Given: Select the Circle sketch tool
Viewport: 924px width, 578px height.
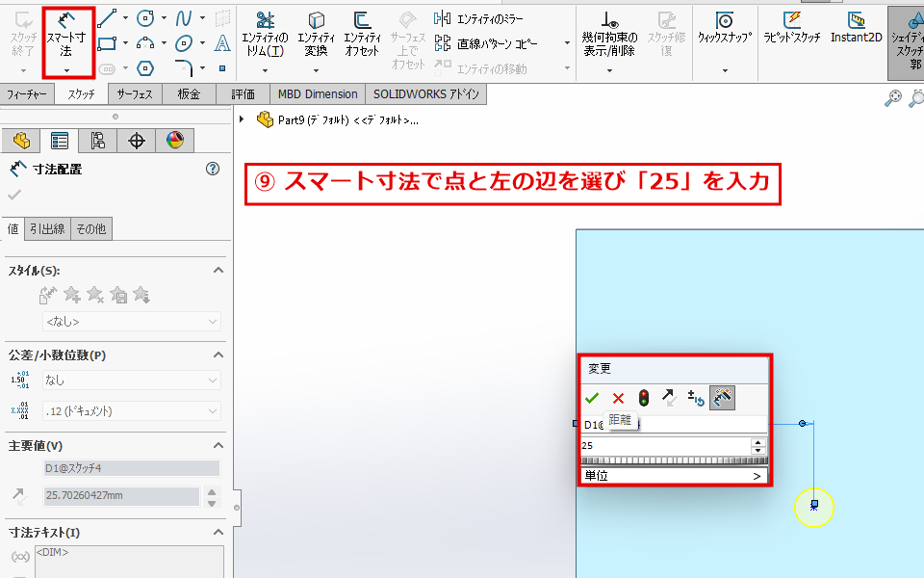Looking at the screenshot, I should [145, 18].
